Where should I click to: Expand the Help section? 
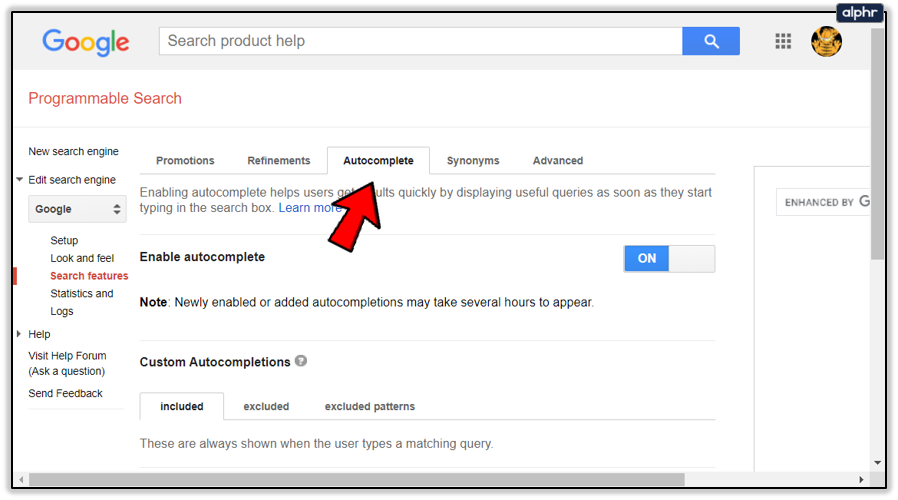coord(19,333)
